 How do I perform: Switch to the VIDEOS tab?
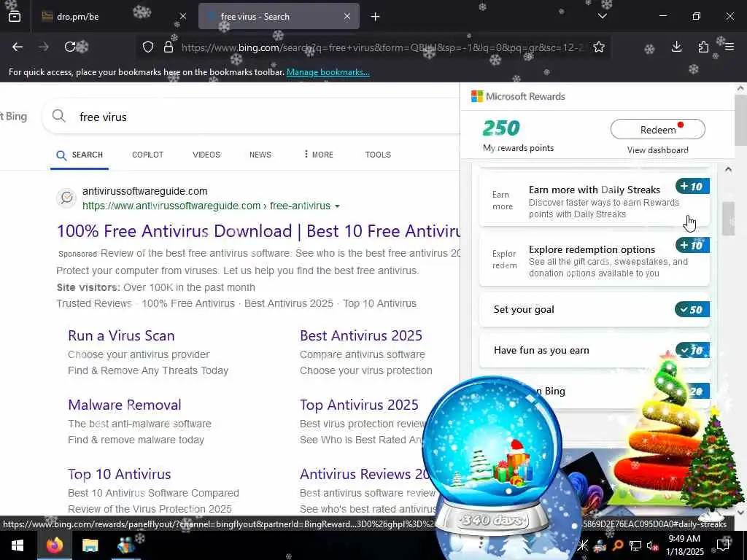206,155
